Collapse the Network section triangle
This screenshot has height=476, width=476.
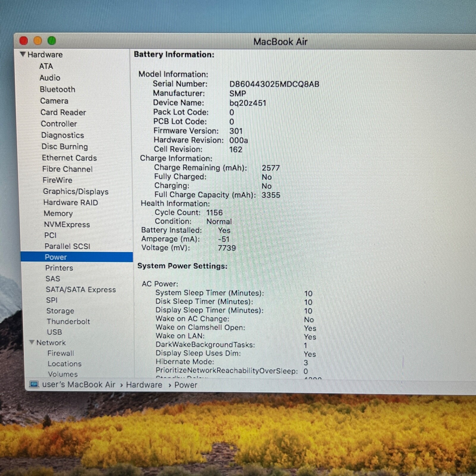32,342
